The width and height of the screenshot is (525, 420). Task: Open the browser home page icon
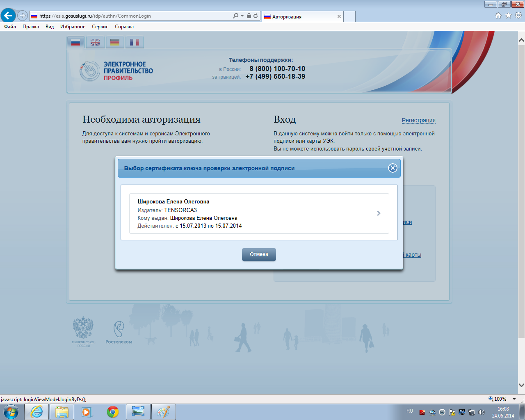coord(498,16)
